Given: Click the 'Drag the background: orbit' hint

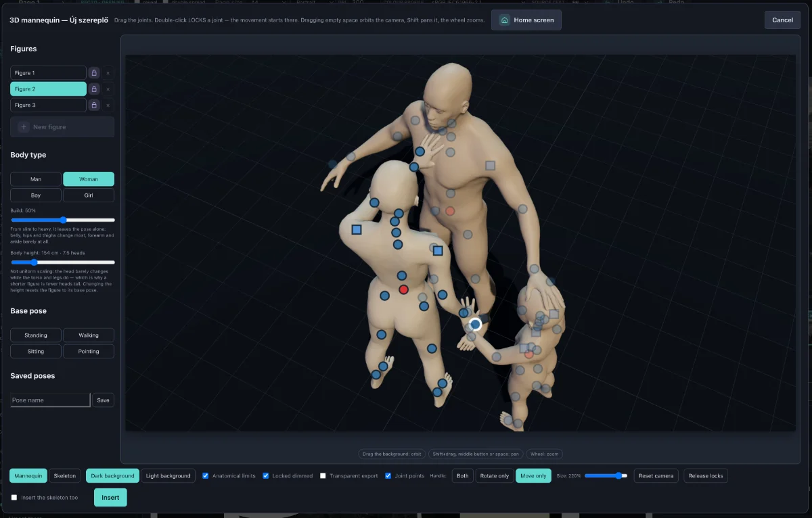Looking at the screenshot, I should (x=392, y=454).
